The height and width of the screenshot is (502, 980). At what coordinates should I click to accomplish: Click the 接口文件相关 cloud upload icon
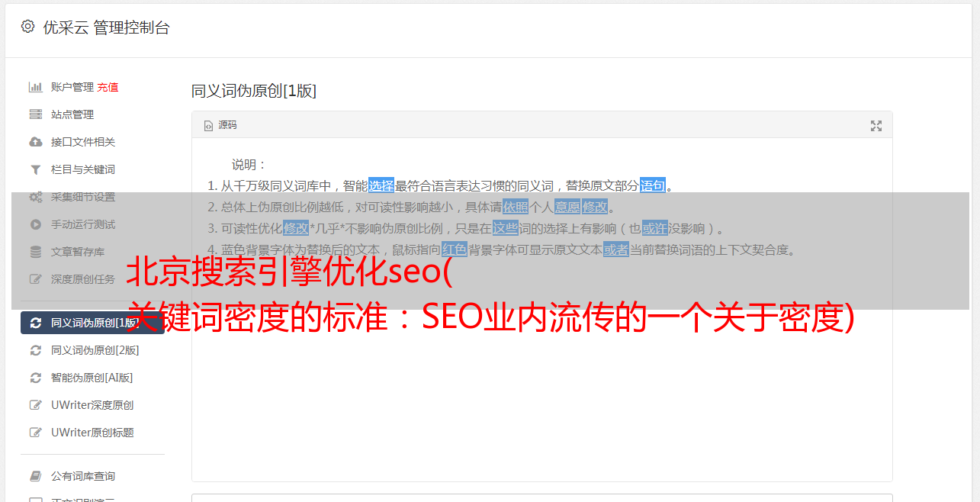click(x=35, y=142)
